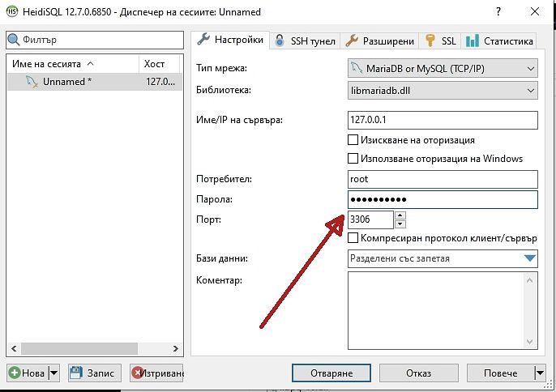Click the session list horizontal scrollbar thumb
Image resolution: width=556 pixels, height=392 pixels.
[x=79, y=348]
